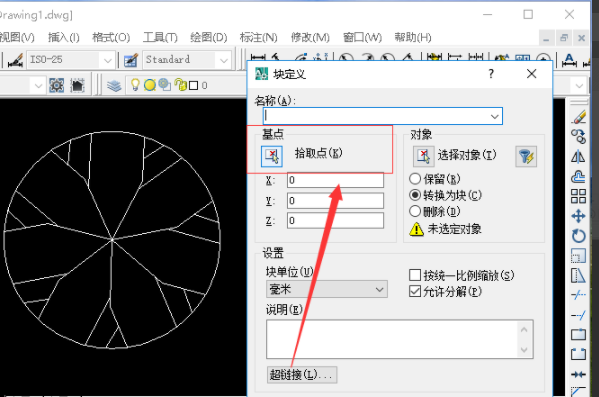The height and width of the screenshot is (397, 599).
Task: Select the Offset tool
Action: pyautogui.click(x=578, y=177)
